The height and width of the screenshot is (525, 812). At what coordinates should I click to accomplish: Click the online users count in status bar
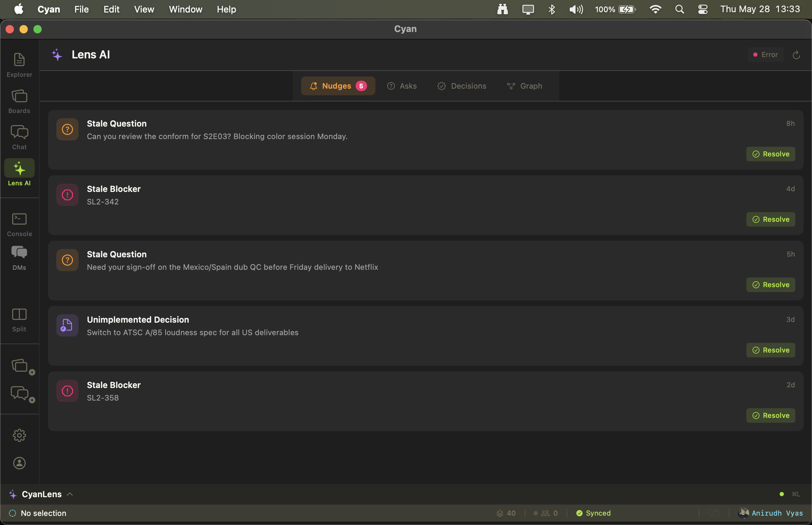point(546,513)
